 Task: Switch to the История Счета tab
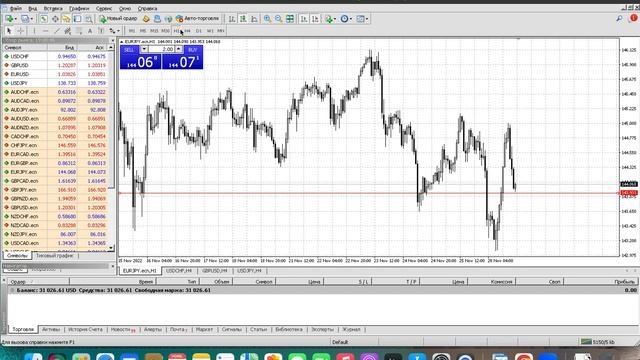(x=85, y=329)
